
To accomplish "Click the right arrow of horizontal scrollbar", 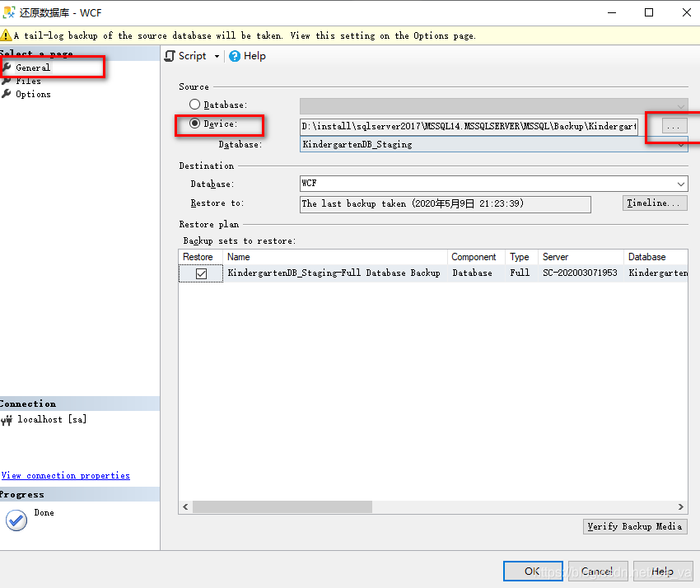I will coord(681,506).
